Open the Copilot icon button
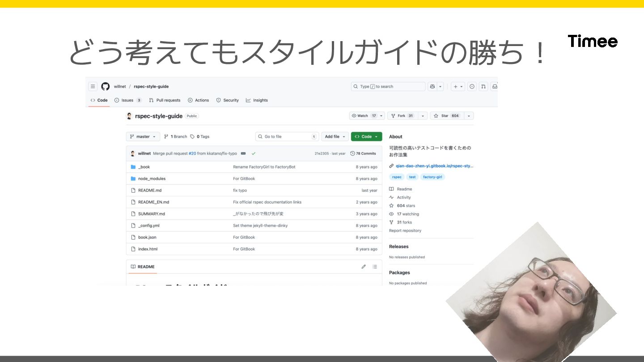 click(432, 87)
